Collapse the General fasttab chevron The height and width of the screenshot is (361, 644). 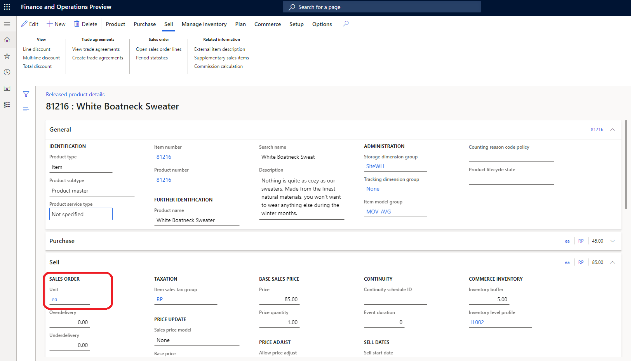(x=613, y=130)
